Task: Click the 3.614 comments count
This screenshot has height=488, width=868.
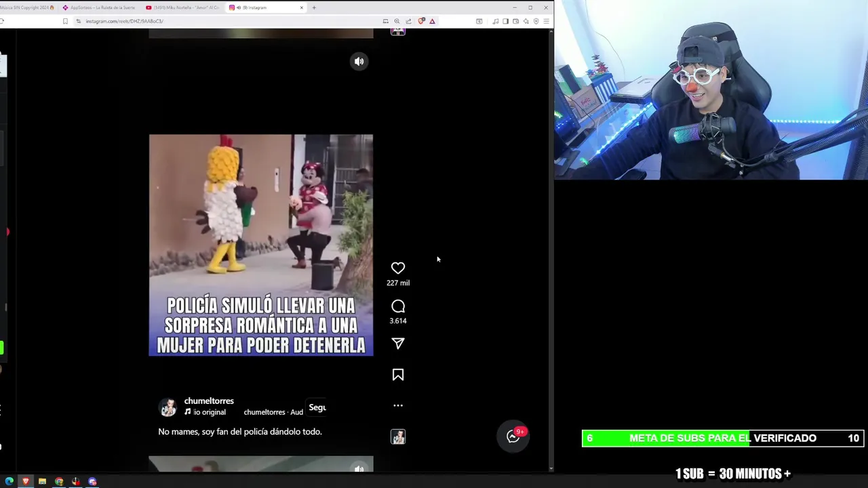Action: pos(398,321)
